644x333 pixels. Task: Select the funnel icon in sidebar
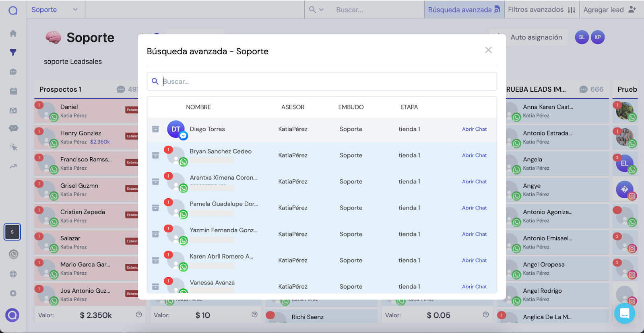pyautogui.click(x=13, y=52)
